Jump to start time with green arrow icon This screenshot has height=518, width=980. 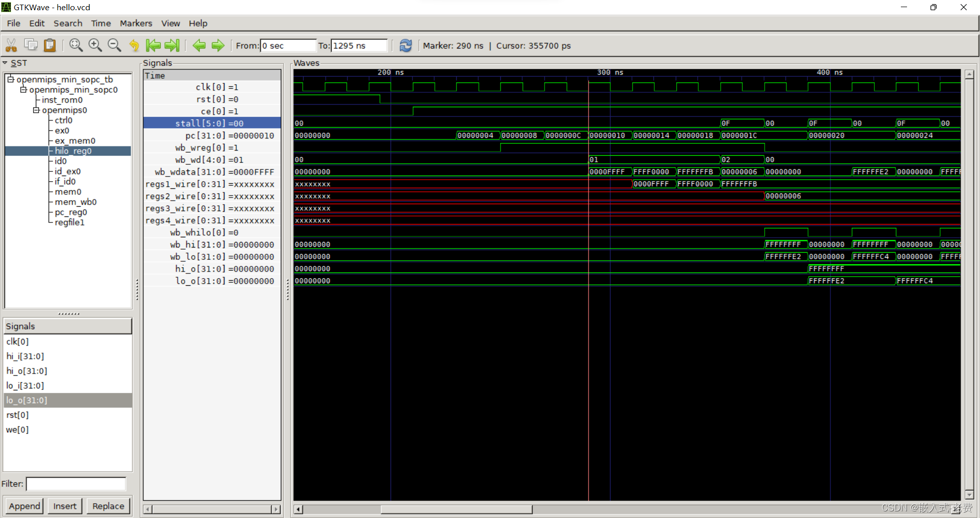pos(153,45)
